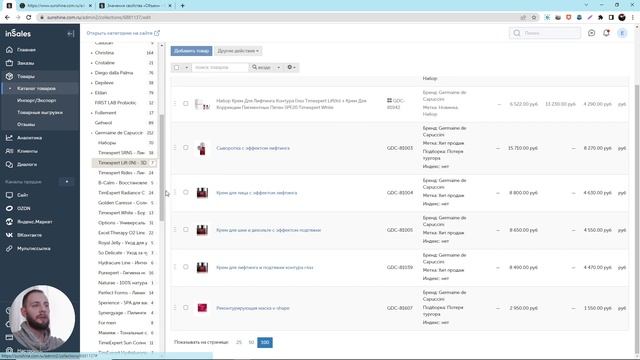This screenshot has width=640, height=360.
Task: Open Диалоги chat icon in sidebar
Action: tap(9, 164)
